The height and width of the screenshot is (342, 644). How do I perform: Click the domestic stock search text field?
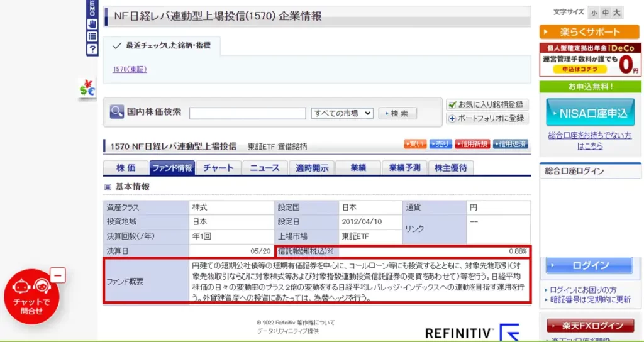(247, 113)
